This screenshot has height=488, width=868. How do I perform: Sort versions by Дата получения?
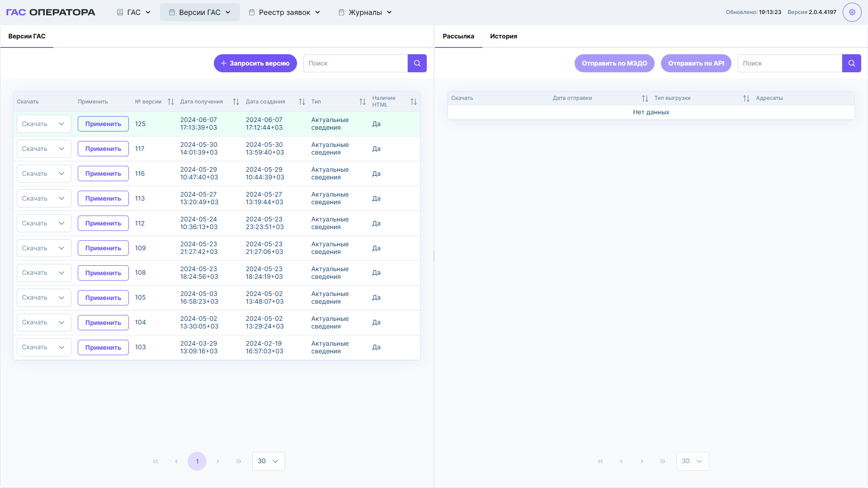236,102
